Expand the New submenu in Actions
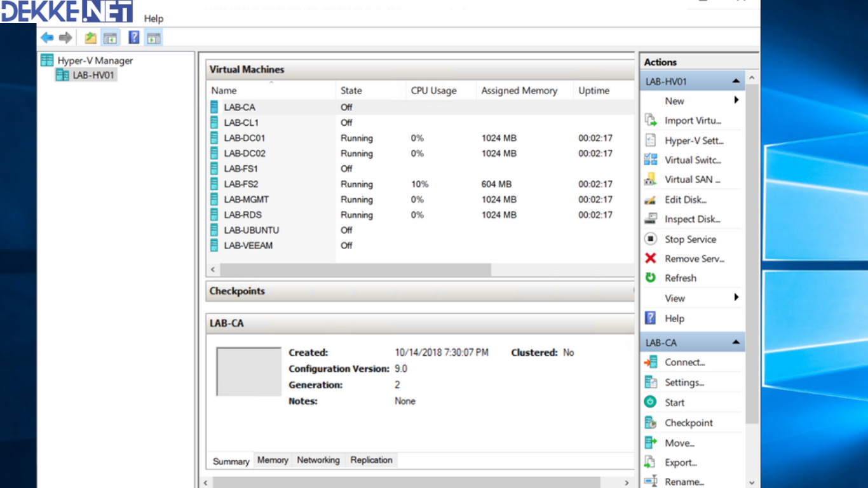Screen dimensions: 868x488 736,100
